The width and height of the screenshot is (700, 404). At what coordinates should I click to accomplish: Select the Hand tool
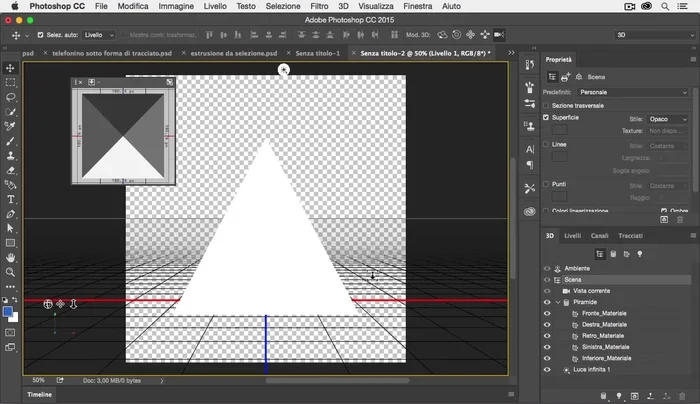tap(10, 257)
